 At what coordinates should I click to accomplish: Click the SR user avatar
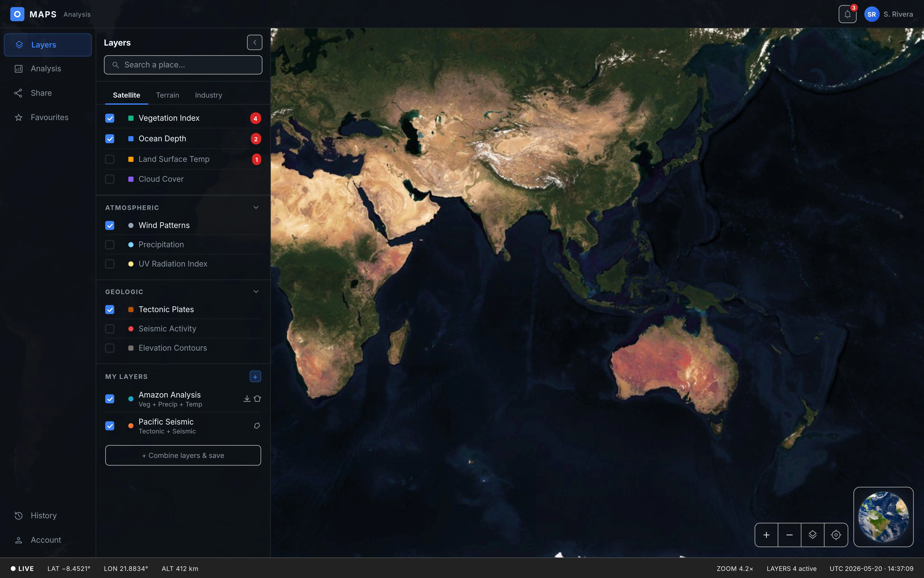click(x=871, y=14)
